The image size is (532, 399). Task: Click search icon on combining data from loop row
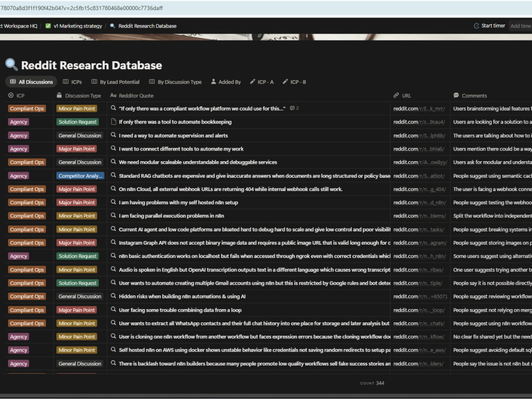pos(113,309)
